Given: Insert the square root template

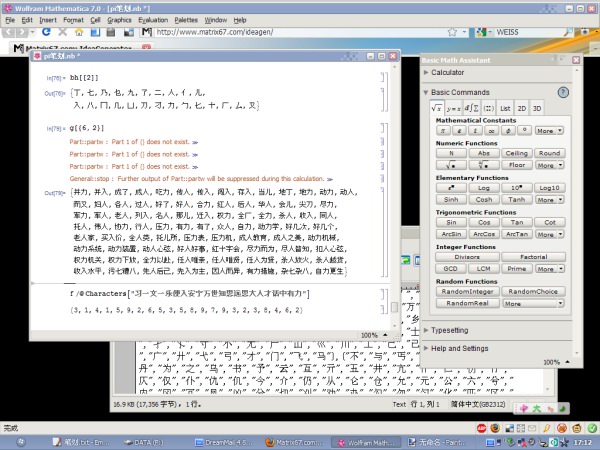Looking at the screenshot, I should 451,165.
